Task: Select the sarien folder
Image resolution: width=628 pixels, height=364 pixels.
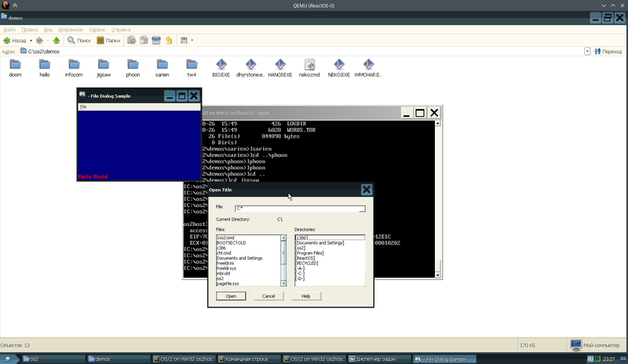Action: 162,67
